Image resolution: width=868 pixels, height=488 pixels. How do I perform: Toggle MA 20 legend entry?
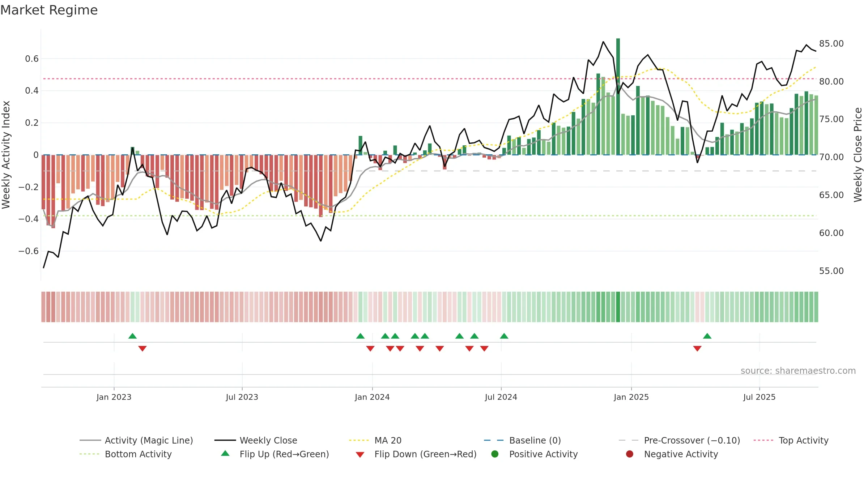click(375, 440)
